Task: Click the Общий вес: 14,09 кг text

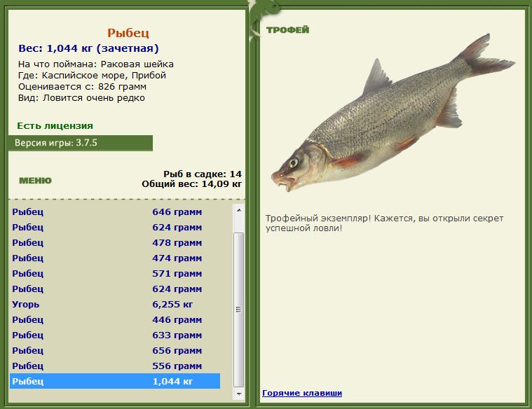Action: (191, 184)
